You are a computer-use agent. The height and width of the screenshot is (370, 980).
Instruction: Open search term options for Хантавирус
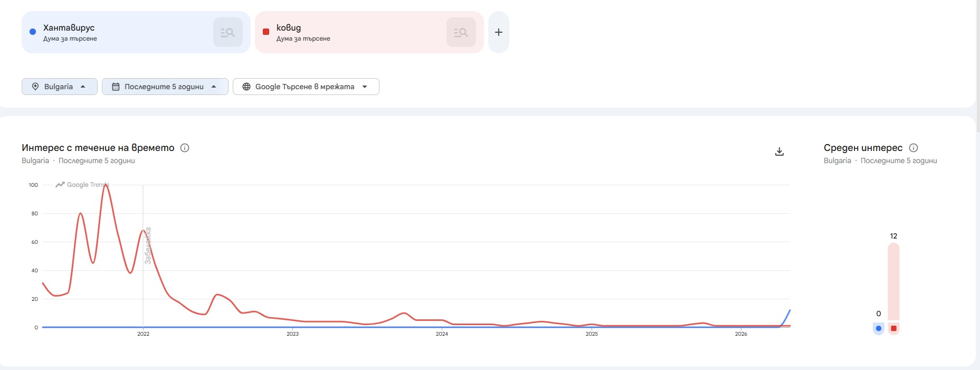228,32
